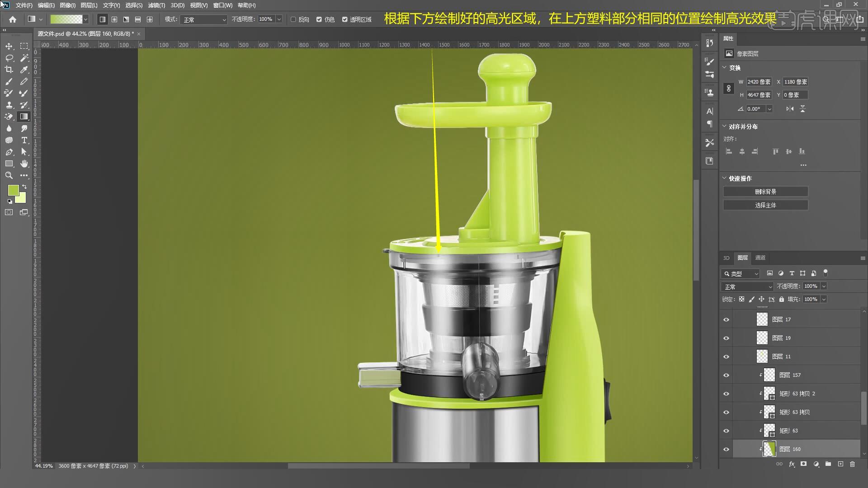Open the layer blend mode dropdown
Screen dimensions: 868x488
748,286
